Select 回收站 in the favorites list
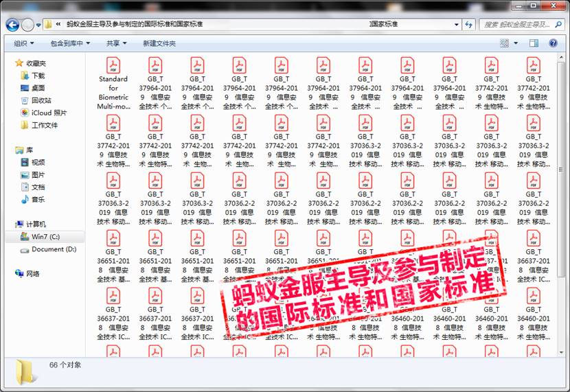Image resolution: width=570 pixels, height=392 pixels. point(42,100)
